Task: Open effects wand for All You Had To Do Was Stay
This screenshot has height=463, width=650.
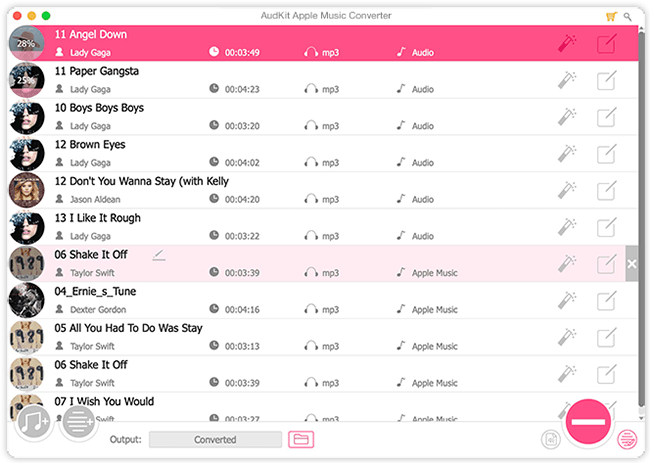Action: [567, 337]
